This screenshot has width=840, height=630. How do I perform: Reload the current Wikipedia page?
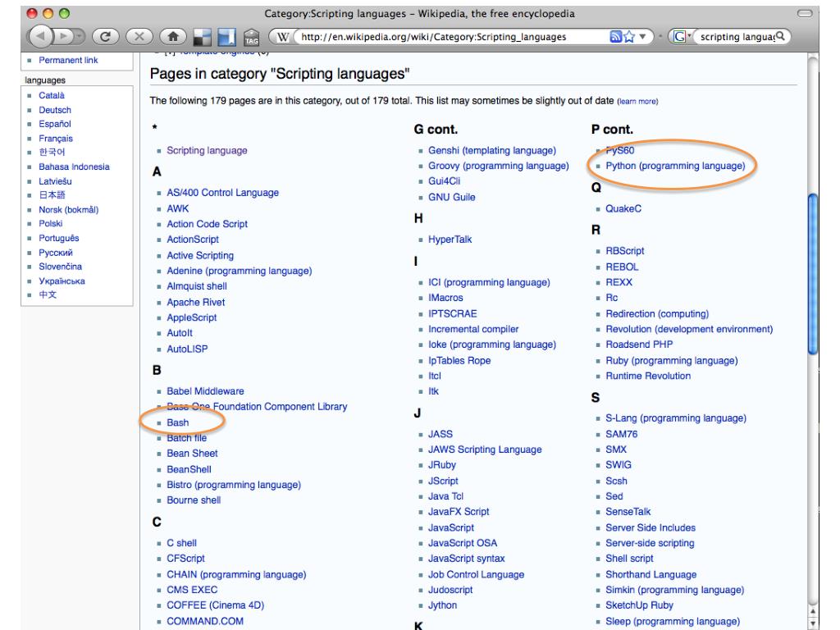(105, 36)
